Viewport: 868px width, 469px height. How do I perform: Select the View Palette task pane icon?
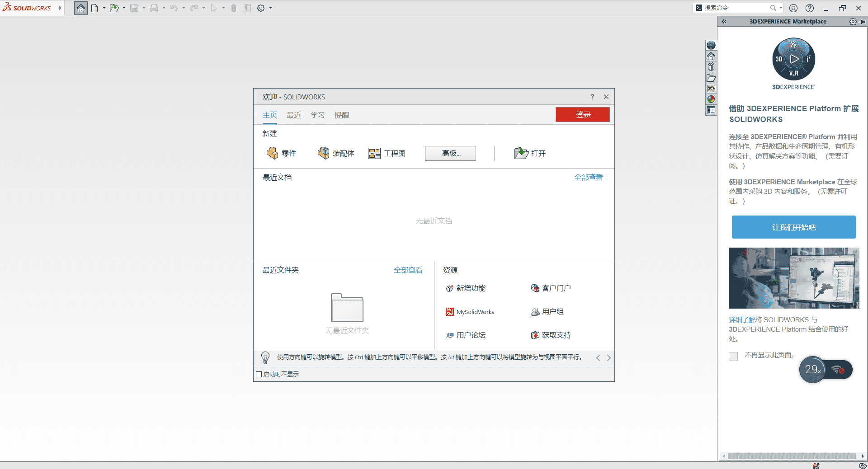(x=711, y=89)
